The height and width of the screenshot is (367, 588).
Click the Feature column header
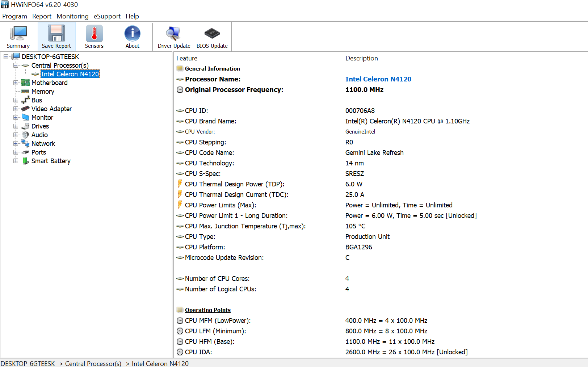[x=259, y=58]
